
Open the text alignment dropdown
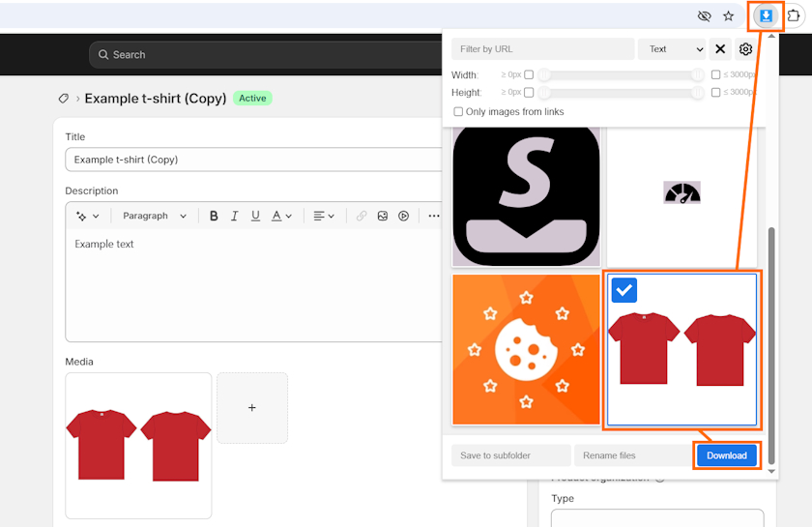pyautogui.click(x=324, y=216)
